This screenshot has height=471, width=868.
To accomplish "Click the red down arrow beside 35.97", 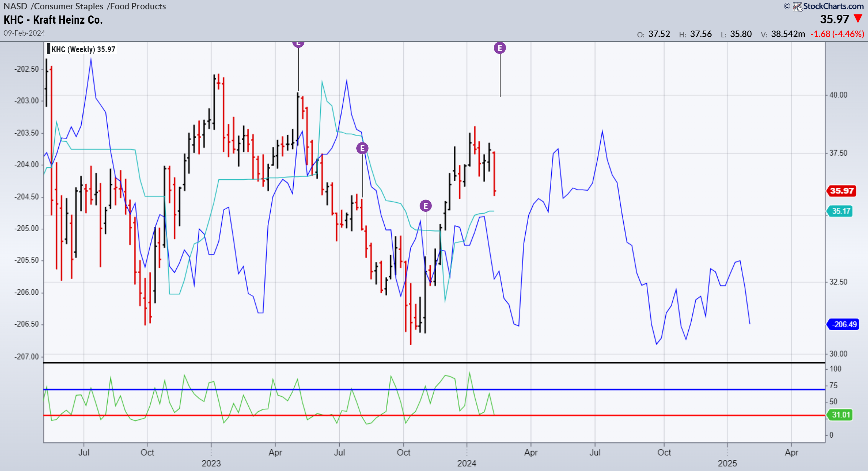I will (858, 18).
